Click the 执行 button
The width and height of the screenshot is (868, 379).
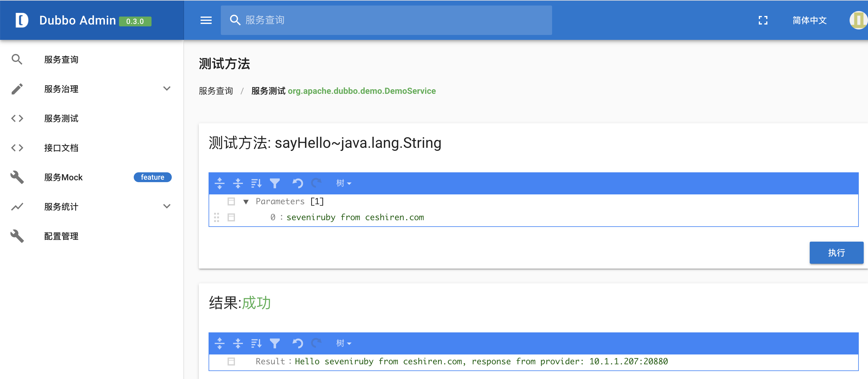coord(836,253)
